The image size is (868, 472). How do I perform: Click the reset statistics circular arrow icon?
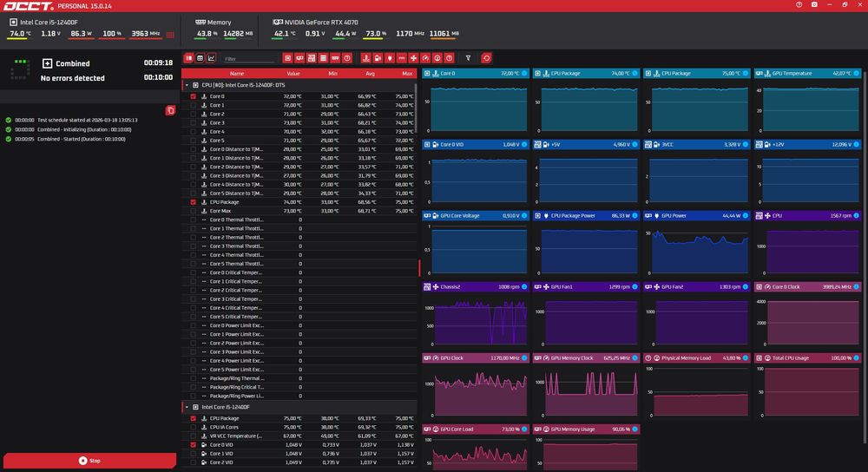point(486,59)
